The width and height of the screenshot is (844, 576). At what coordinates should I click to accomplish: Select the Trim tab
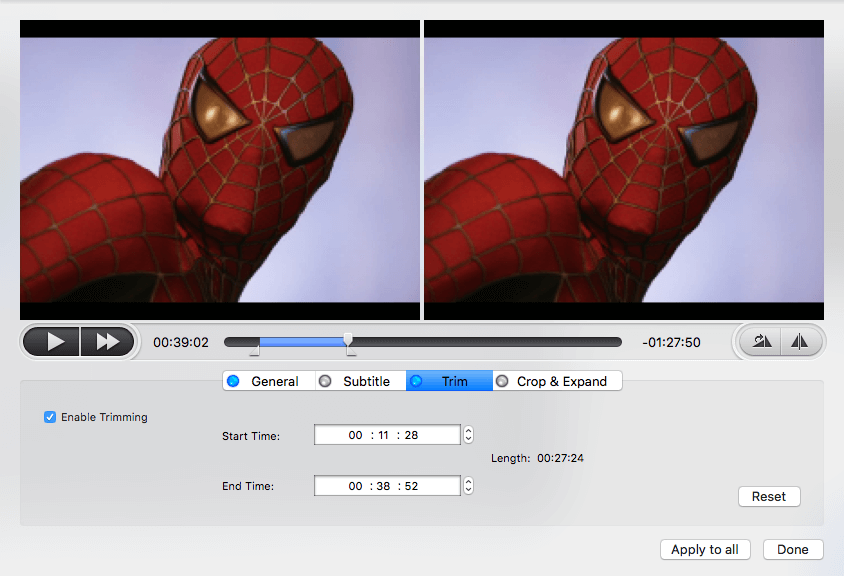[x=449, y=381]
